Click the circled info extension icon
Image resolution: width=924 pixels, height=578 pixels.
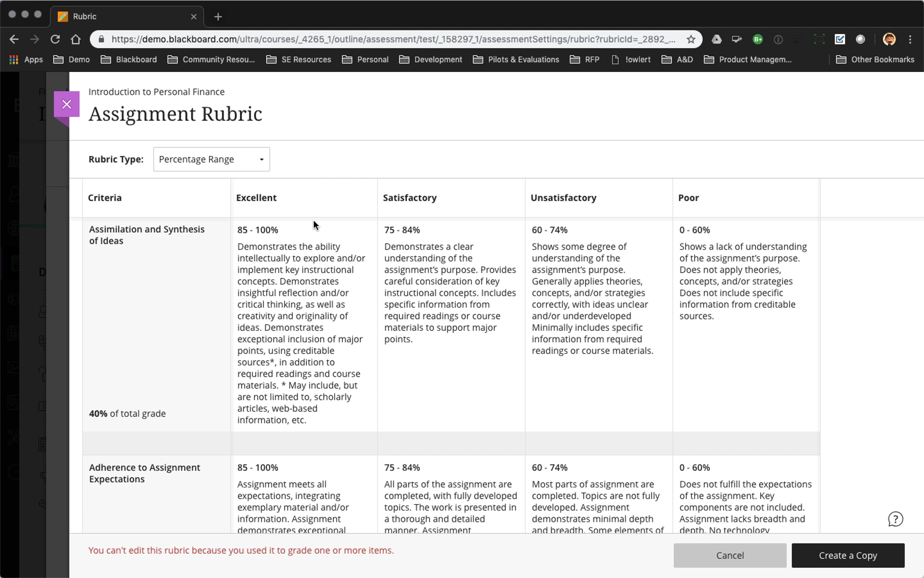pyautogui.click(x=778, y=39)
